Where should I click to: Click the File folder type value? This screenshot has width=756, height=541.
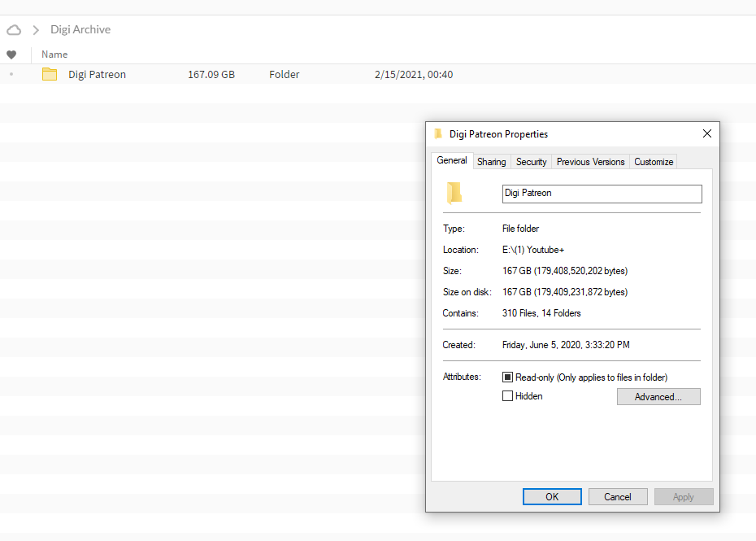point(521,229)
